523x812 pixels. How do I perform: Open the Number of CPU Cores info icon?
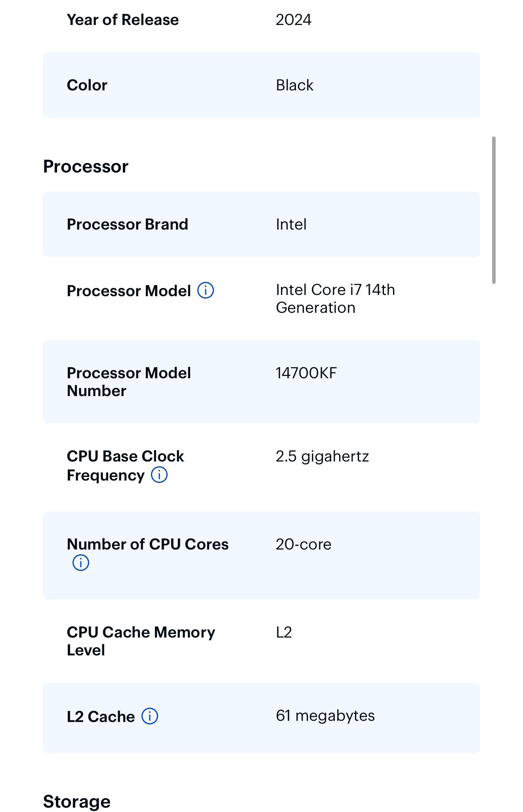pyautogui.click(x=81, y=563)
